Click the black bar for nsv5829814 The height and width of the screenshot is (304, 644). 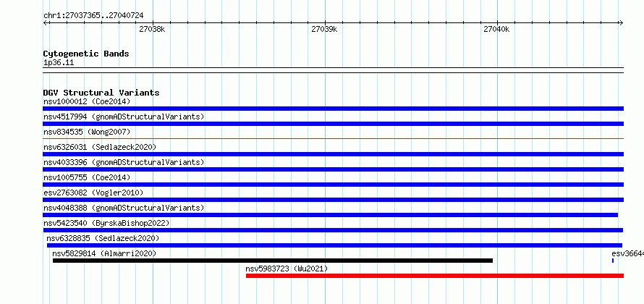[x=273, y=261]
